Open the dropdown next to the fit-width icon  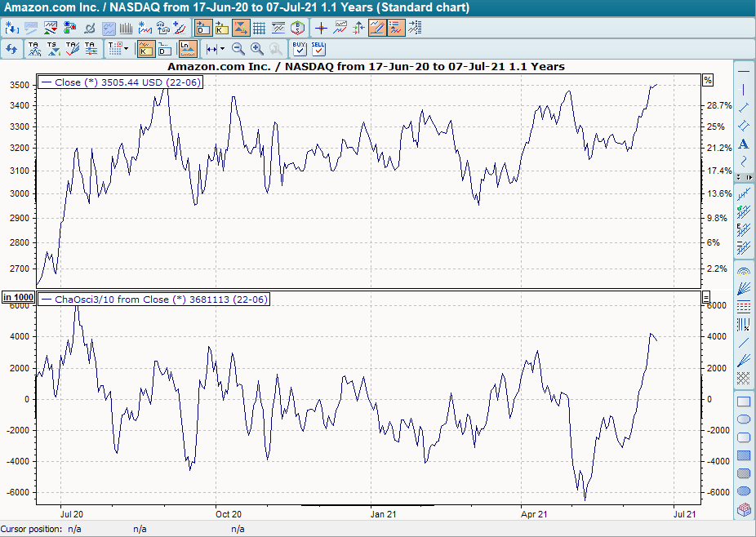(x=221, y=48)
